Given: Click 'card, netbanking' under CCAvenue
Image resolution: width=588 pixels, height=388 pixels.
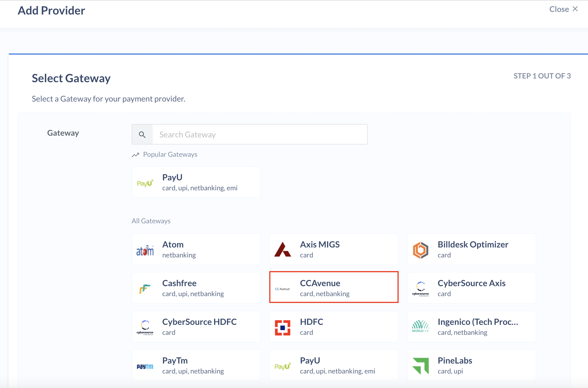Looking at the screenshot, I should [x=325, y=294].
